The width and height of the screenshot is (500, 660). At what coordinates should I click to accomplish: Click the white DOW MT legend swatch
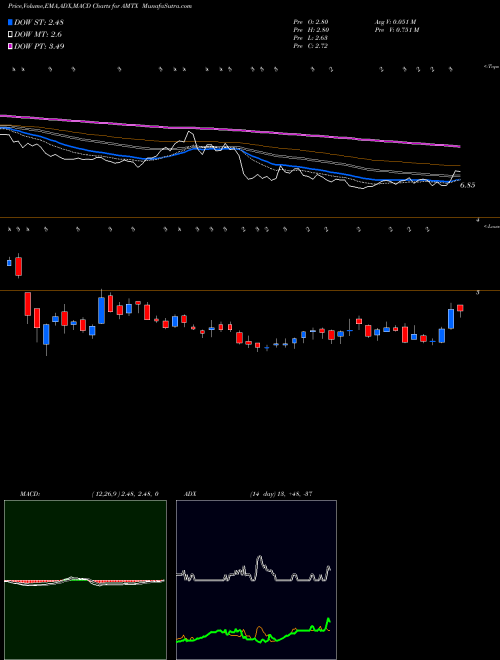tap(10, 34)
